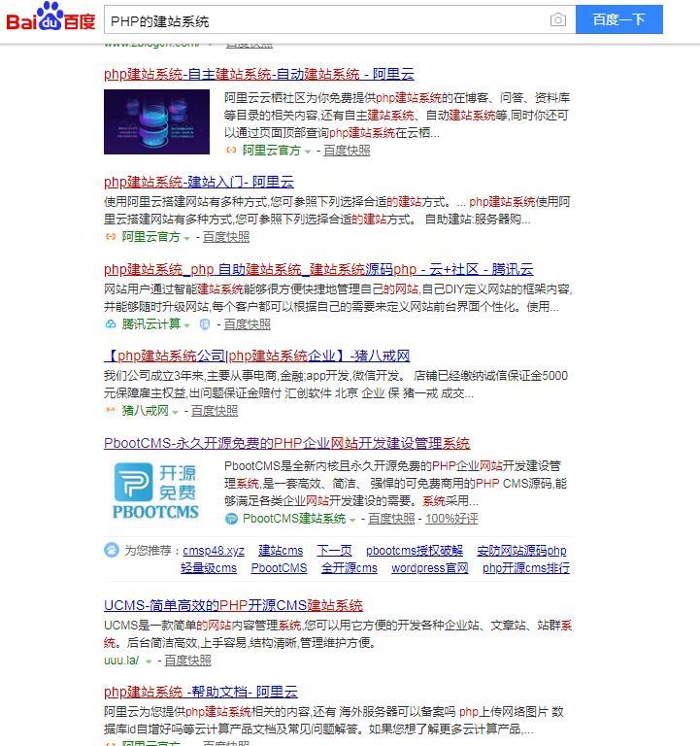
Task: Open the Baidu logo homepage
Action: point(50,17)
